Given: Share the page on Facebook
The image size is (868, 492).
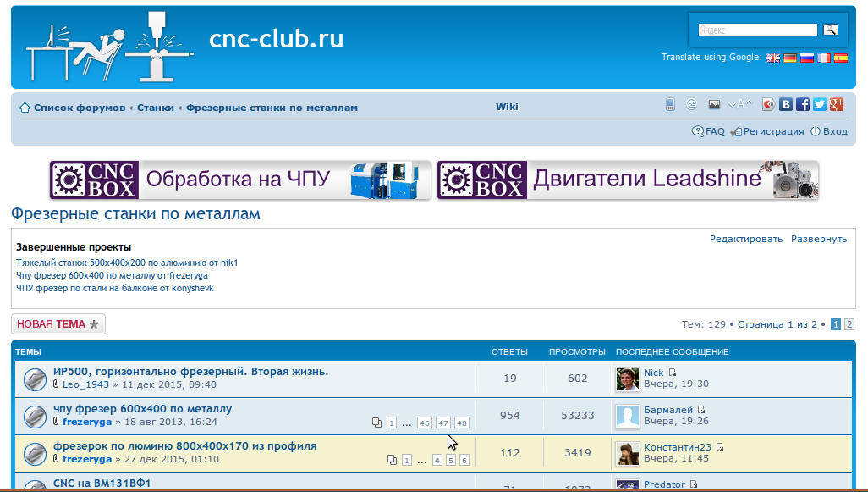Looking at the screenshot, I should [x=803, y=104].
